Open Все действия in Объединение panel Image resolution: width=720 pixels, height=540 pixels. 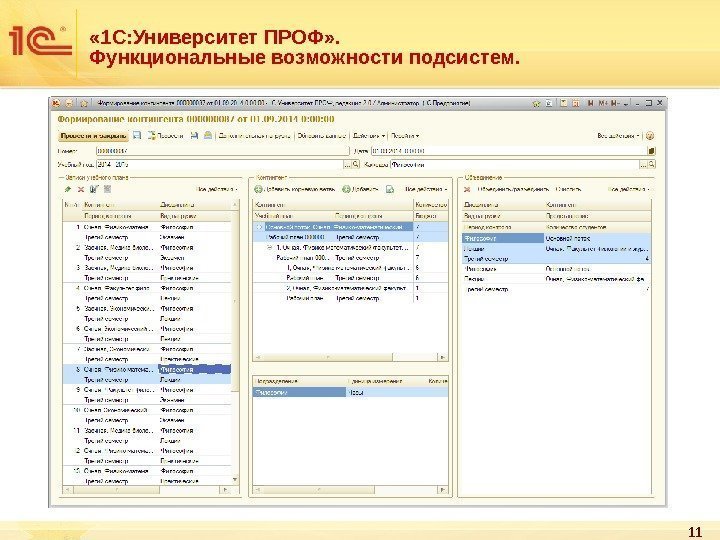[629, 189]
